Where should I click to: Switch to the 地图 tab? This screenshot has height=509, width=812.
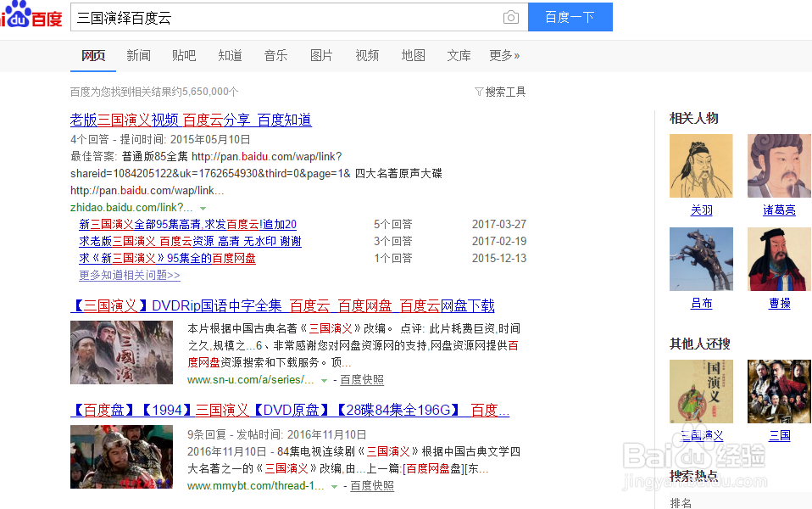(414, 55)
